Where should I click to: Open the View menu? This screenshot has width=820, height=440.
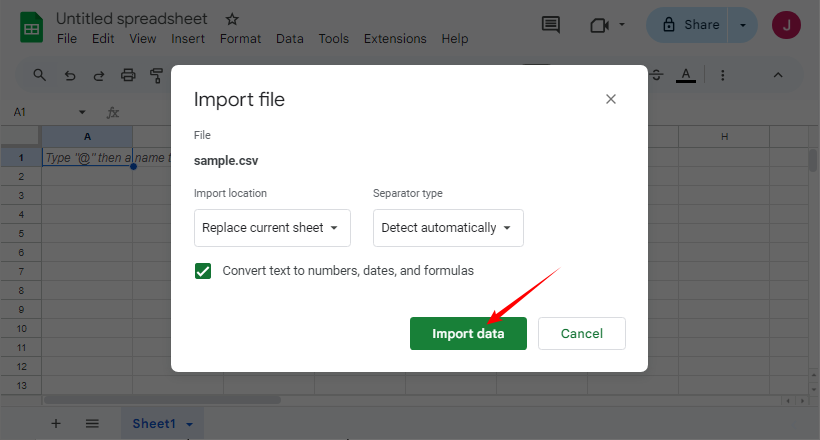[143, 39]
